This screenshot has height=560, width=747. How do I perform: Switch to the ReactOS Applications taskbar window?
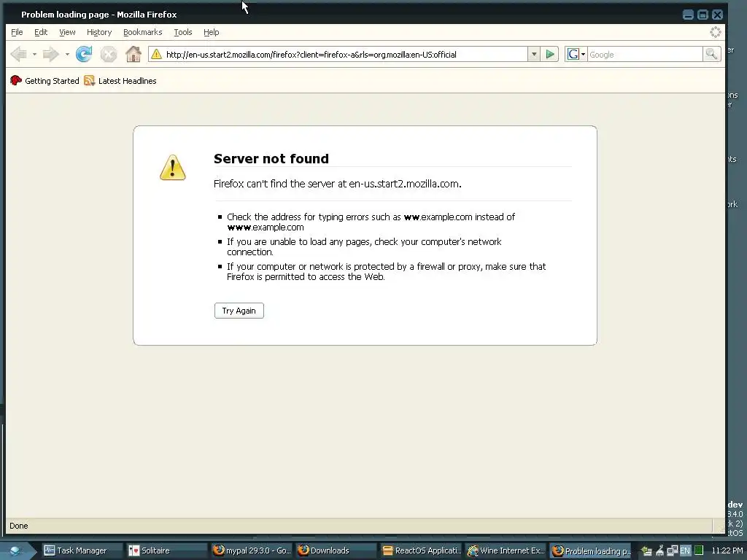click(421, 551)
